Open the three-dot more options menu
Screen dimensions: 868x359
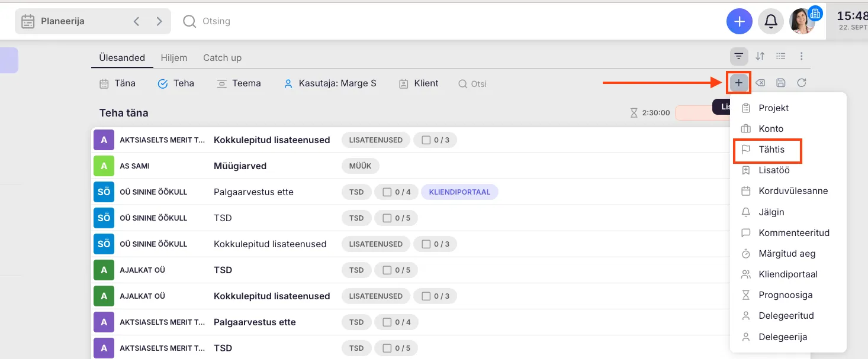(x=802, y=56)
